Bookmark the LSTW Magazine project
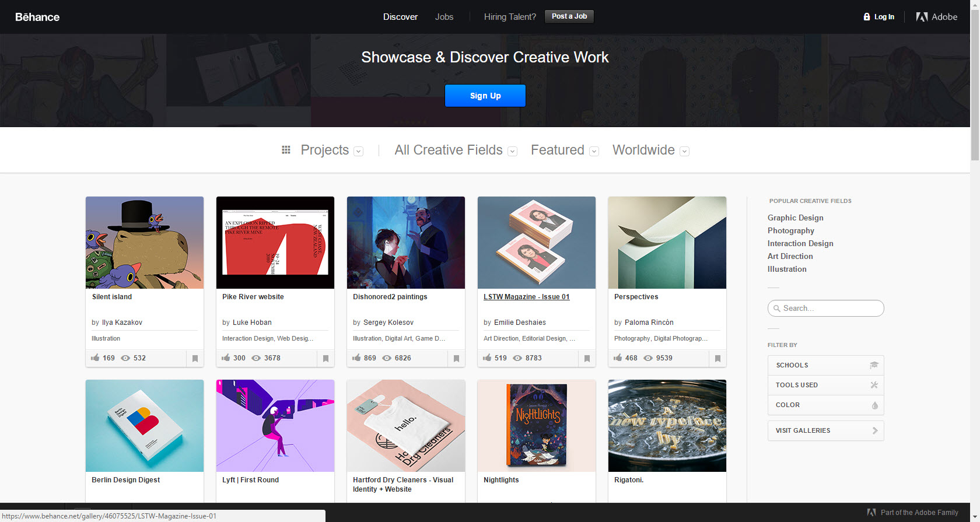This screenshot has height=522, width=980. pos(587,359)
